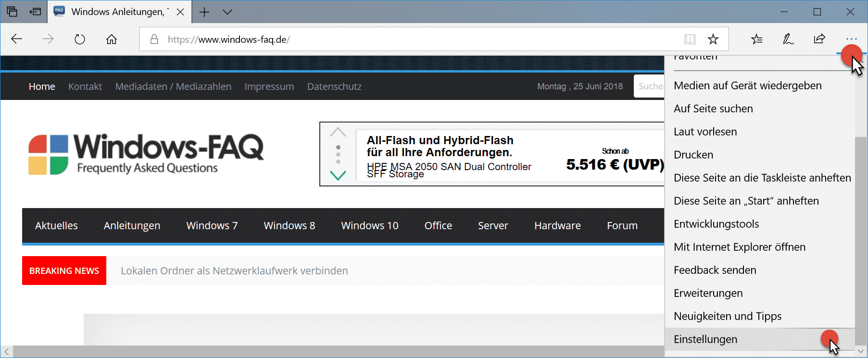Open a new tab with plus button
Image resolution: width=868 pixels, height=358 pixels.
204,12
